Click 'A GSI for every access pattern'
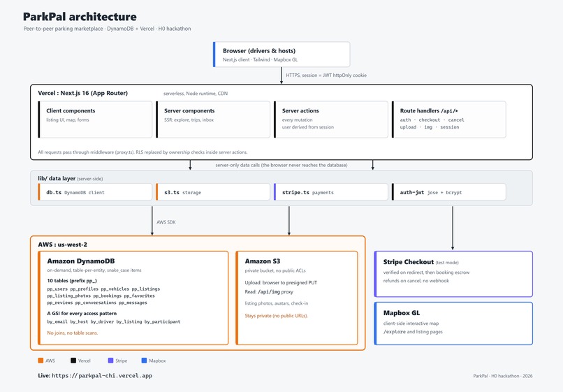This screenshot has width=563, height=392. click(82, 313)
